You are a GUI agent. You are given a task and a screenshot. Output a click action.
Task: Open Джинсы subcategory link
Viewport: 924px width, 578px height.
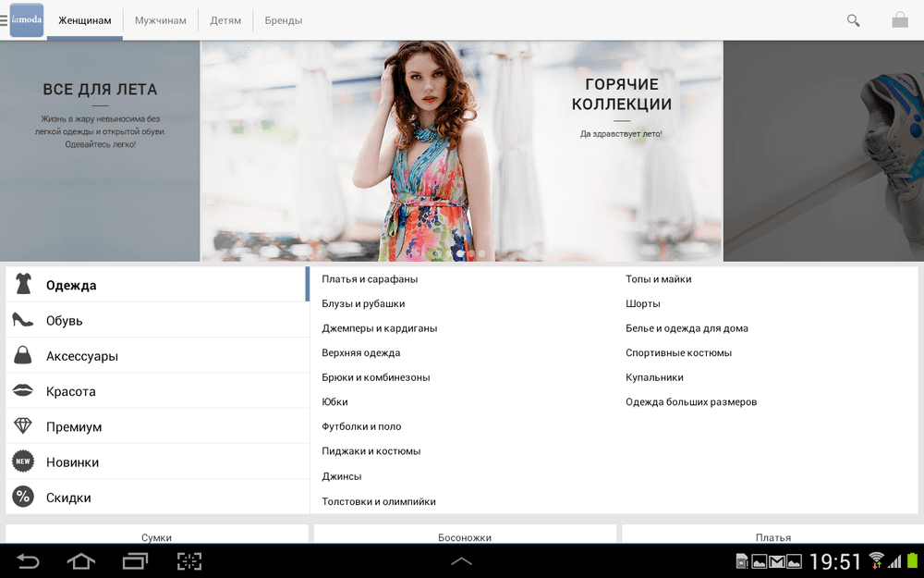pyautogui.click(x=341, y=476)
